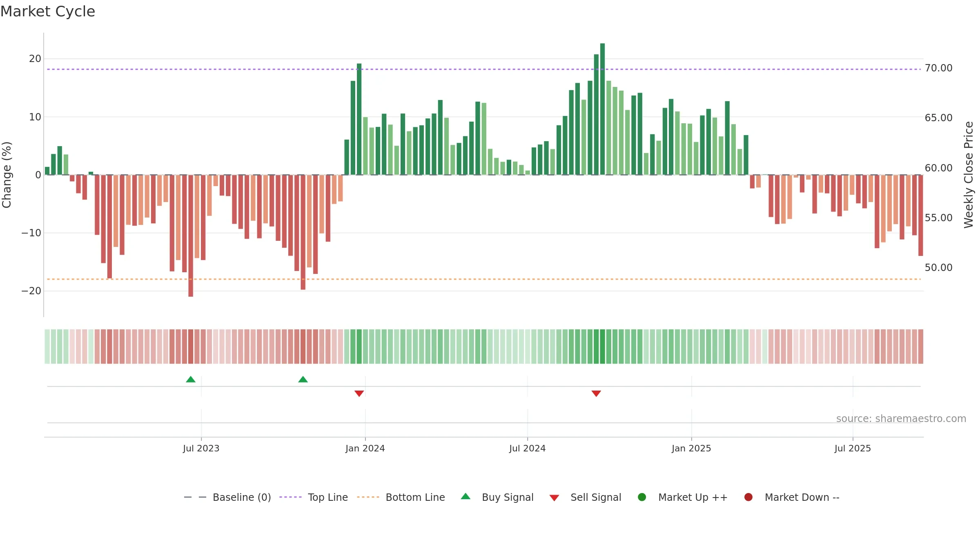
Task: Click the dark red Market Down circle icon
Action: pos(748,497)
